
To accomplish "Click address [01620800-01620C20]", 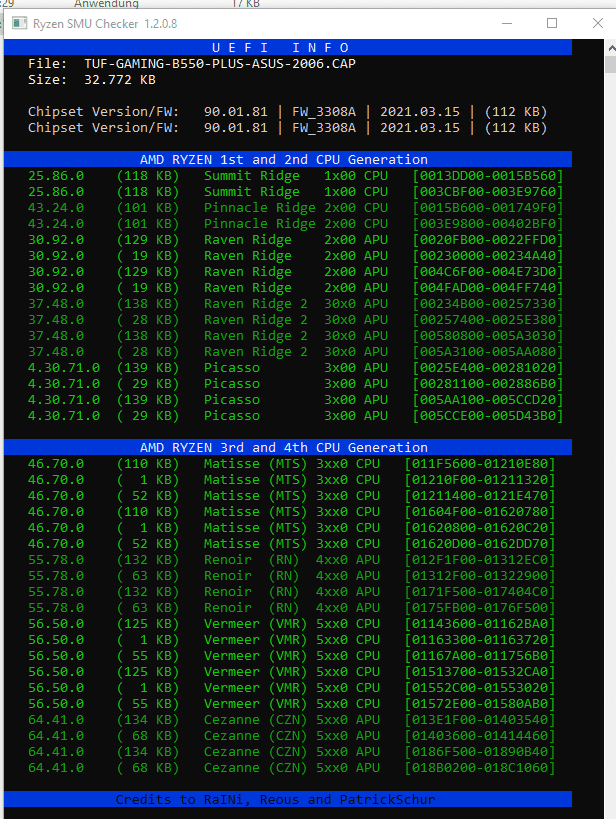I will 480,528.
